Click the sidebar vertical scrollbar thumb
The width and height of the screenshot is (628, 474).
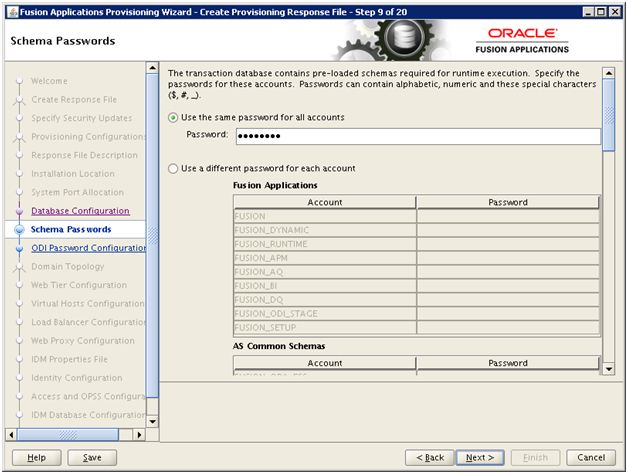coord(152,235)
